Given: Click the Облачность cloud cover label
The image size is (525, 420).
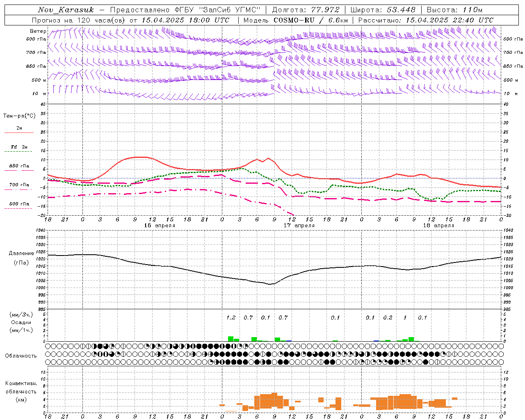Looking at the screenshot, I should [21, 356].
